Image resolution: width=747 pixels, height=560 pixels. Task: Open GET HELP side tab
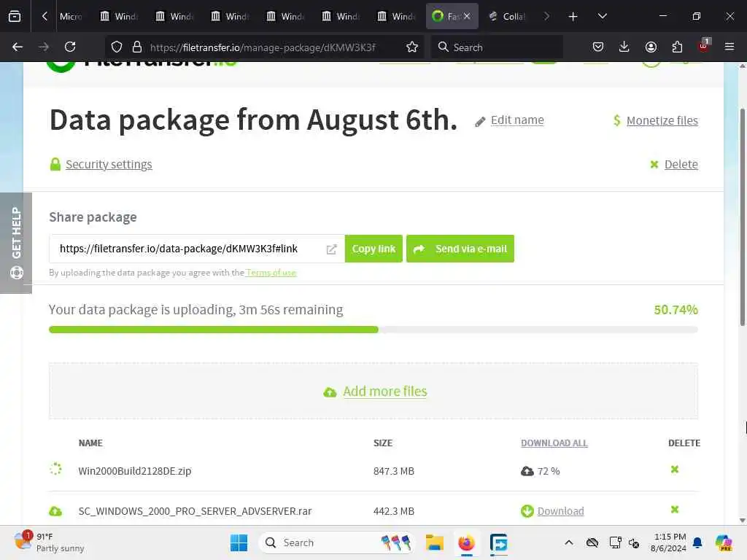[16, 243]
